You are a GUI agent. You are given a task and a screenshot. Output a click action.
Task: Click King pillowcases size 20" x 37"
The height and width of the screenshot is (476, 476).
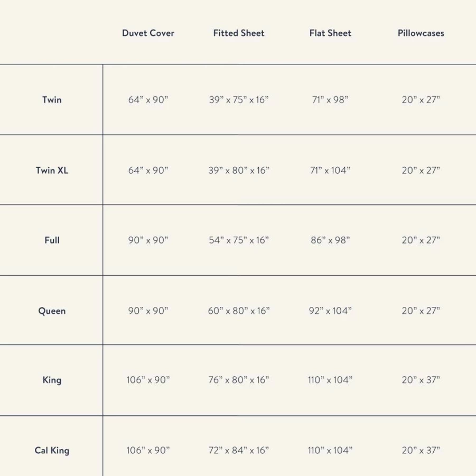tap(421, 380)
